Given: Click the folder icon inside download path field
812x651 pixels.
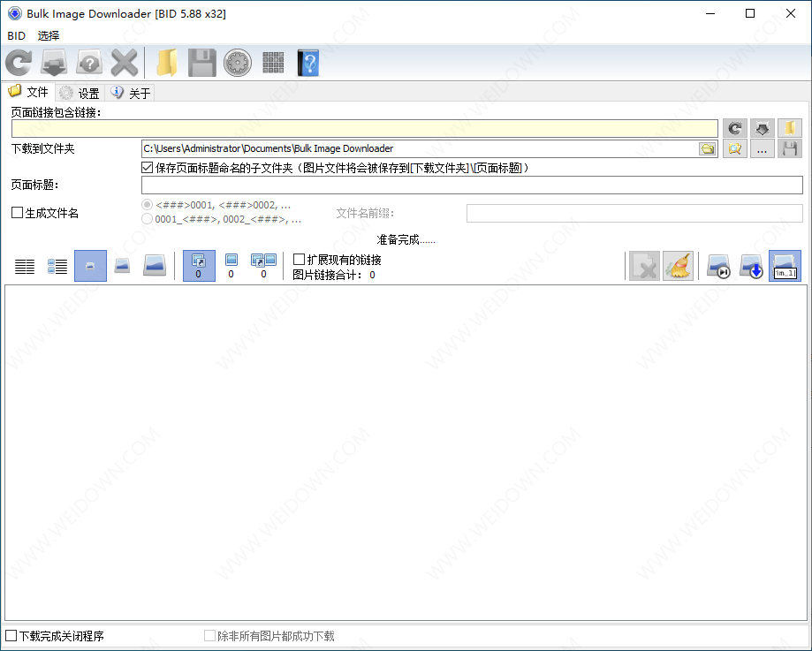Looking at the screenshot, I should pos(708,149).
